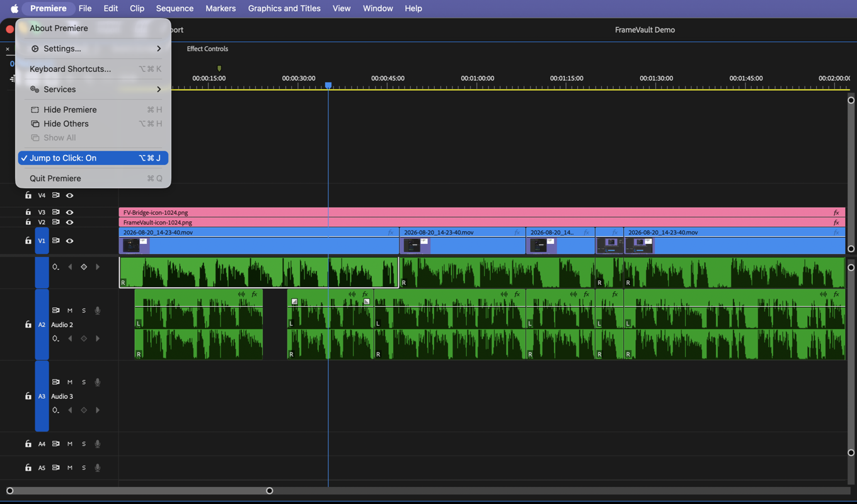
Task: Open the Sequence menu
Action: click(x=175, y=8)
